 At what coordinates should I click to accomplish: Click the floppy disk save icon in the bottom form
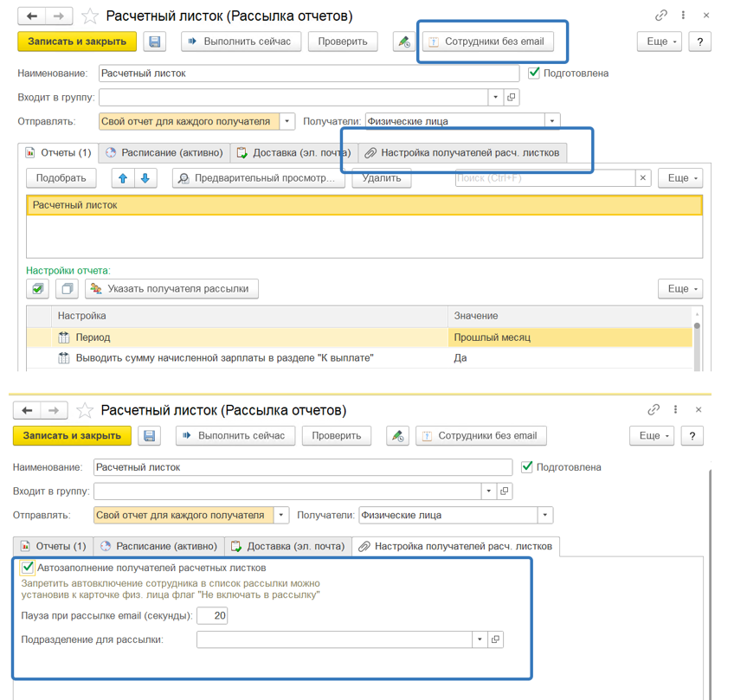pos(149,436)
